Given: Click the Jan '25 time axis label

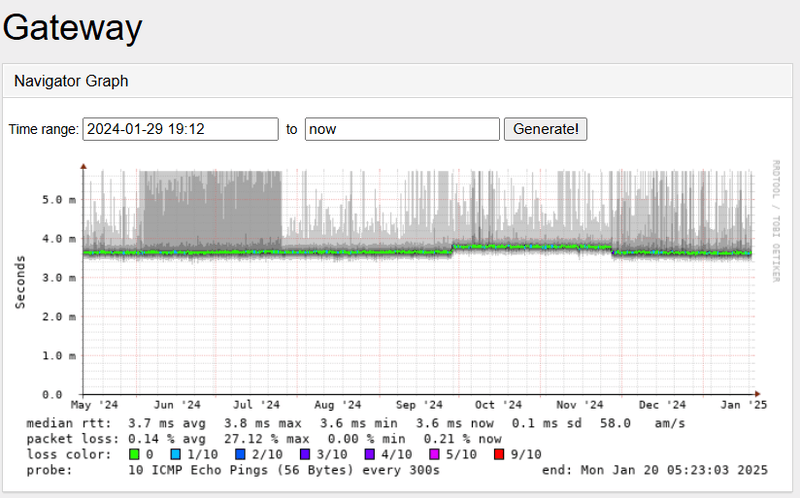Looking at the screenshot, I should [x=743, y=405].
